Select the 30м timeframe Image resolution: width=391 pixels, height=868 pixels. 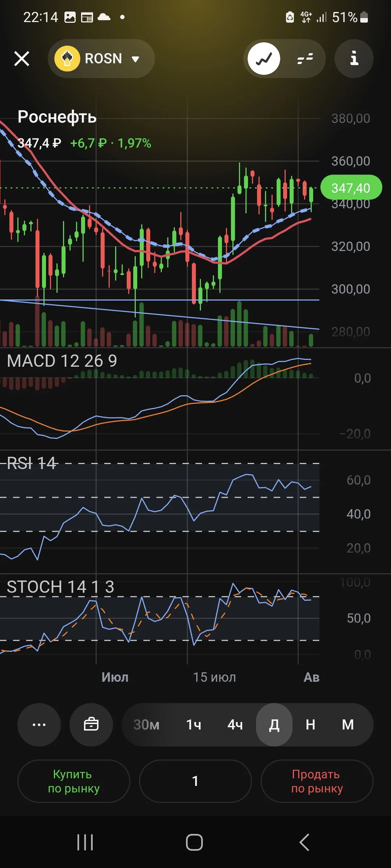[146, 725]
